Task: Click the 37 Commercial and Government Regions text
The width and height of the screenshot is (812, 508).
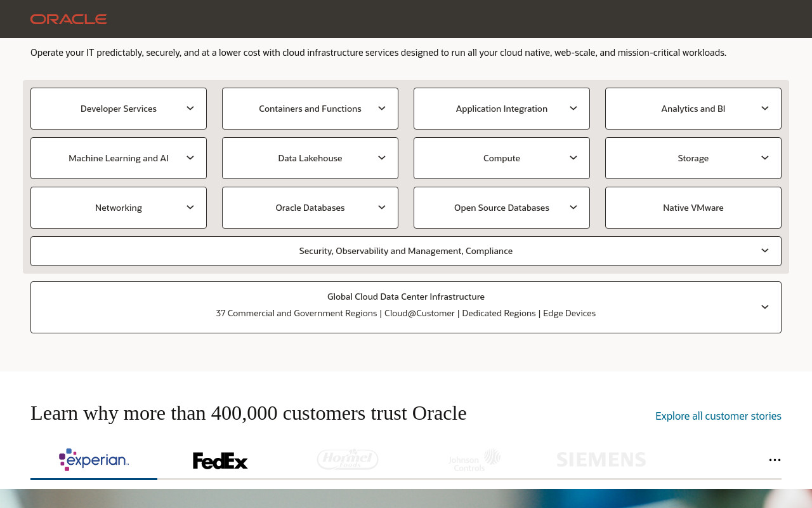Action: point(296,313)
